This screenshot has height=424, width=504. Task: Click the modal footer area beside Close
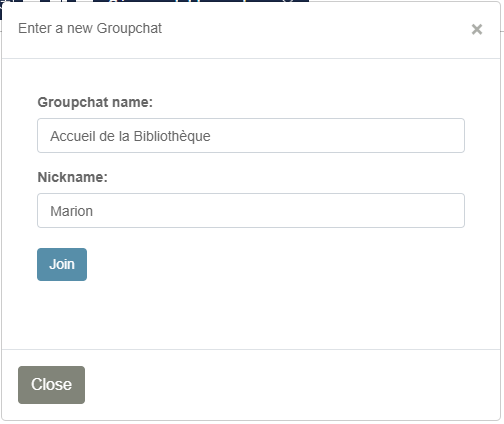pos(290,385)
